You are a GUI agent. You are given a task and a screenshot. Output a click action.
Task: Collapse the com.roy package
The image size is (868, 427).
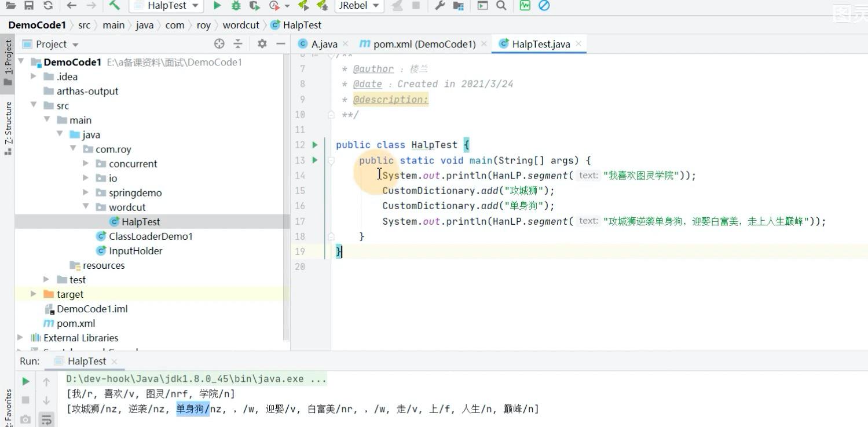[73, 148]
